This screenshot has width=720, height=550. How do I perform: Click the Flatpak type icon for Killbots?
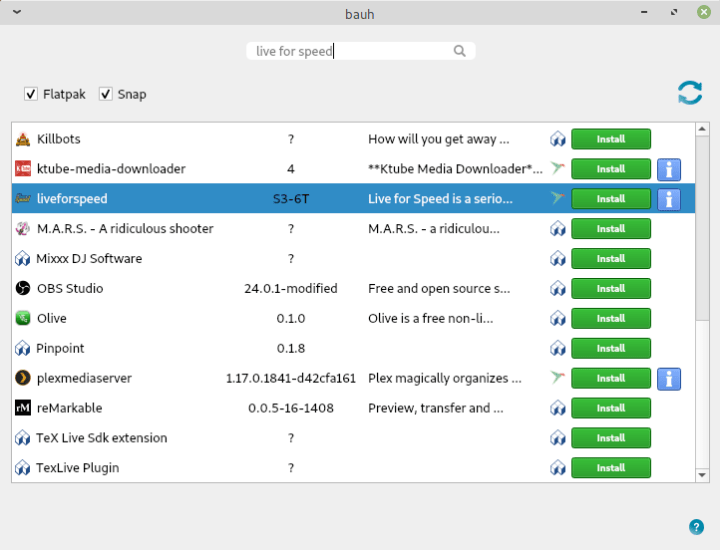[x=557, y=139]
